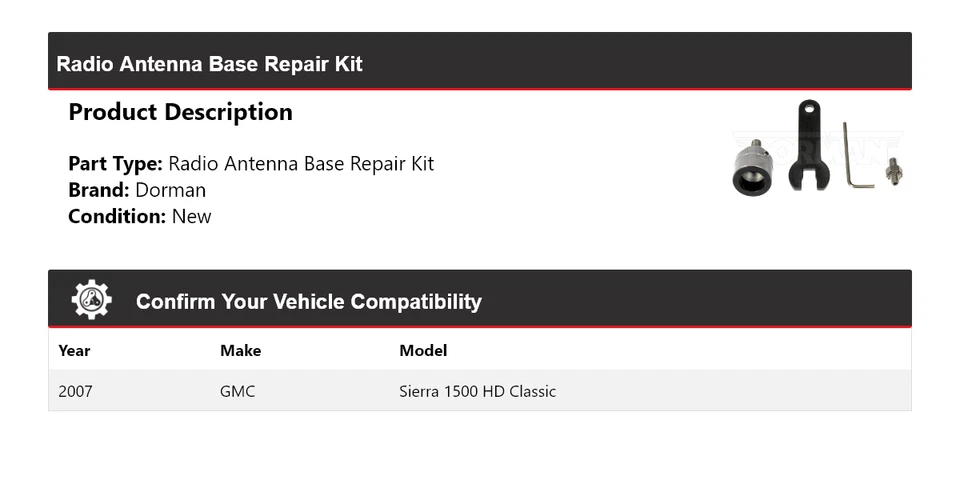Click the Condition label
Viewport: 960px width, 480px height.
[x=116, y=216]
